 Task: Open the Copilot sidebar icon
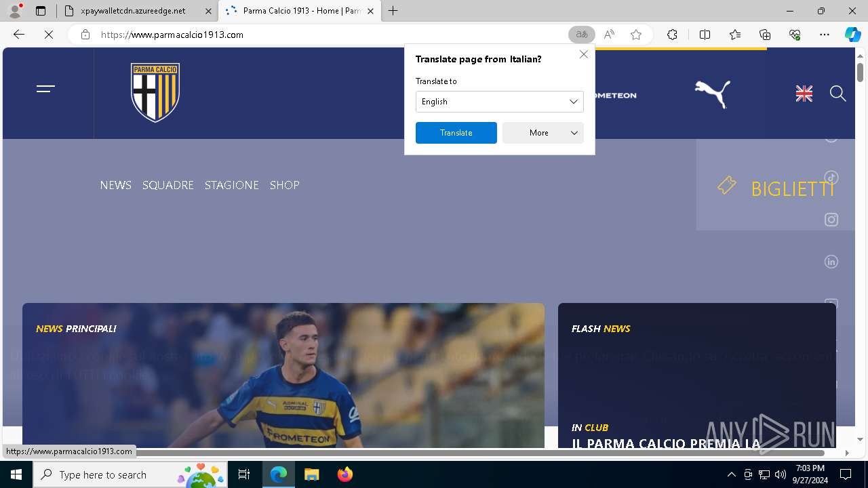point(853,35)
